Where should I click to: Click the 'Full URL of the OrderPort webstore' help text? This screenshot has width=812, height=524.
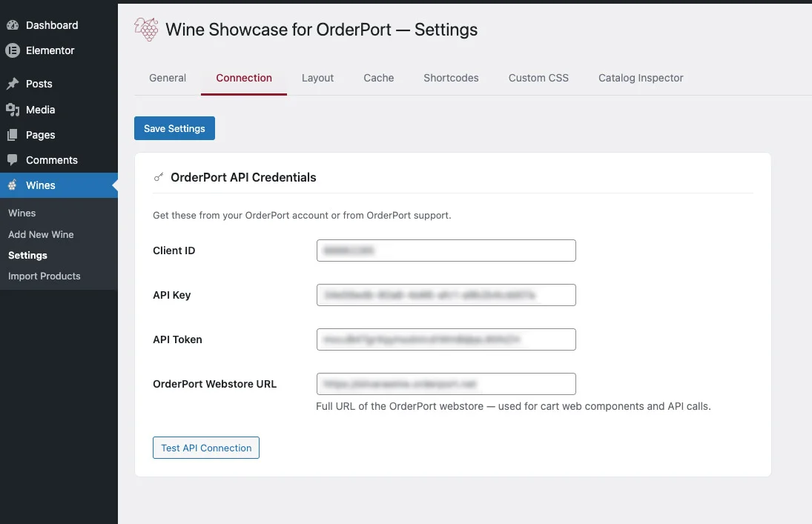[513, 406]
